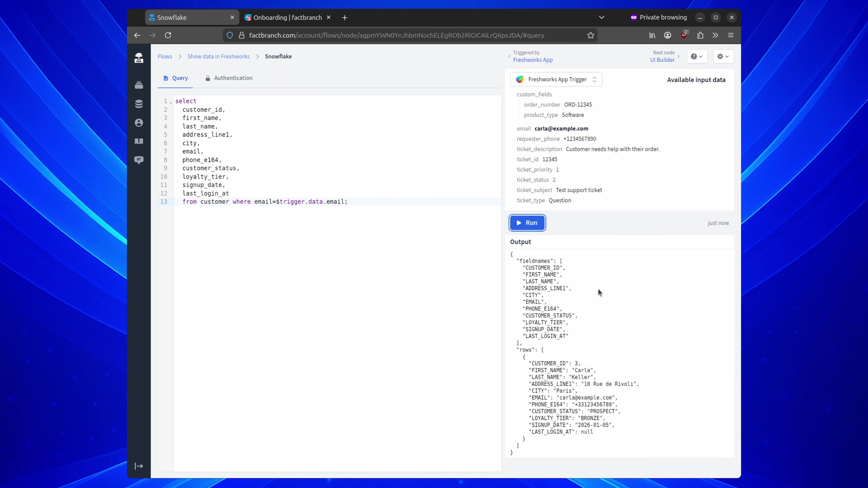Image resolution: width=868 pixels, height=488 pixels.
Task: Click the FactBranch tree logo in sidebar
Action: [x=139, y=58]
